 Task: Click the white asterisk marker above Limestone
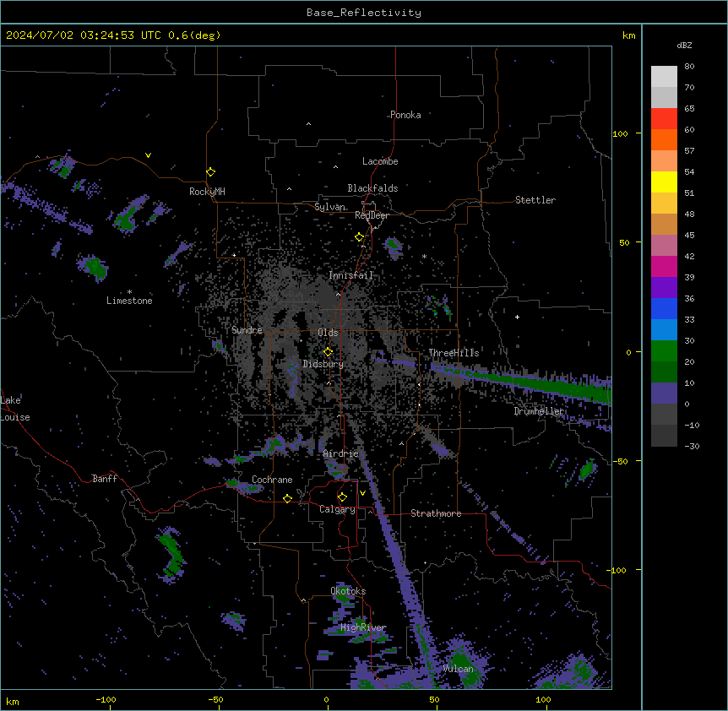pyautogui.click(x=129, y=292)
